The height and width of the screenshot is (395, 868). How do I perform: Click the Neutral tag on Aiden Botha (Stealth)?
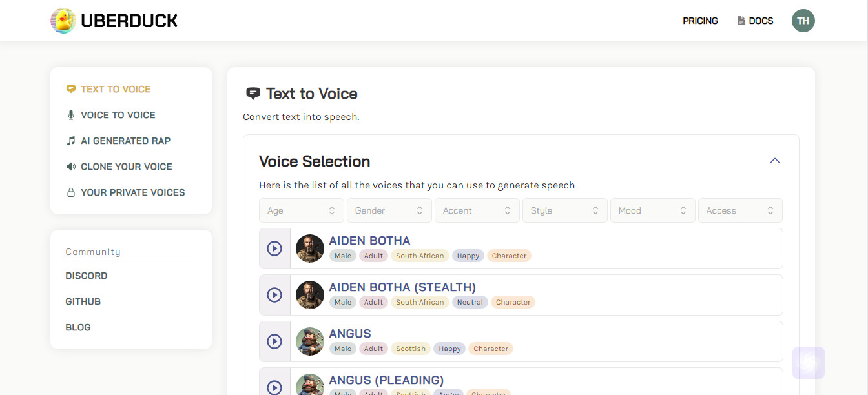point(470,302)
